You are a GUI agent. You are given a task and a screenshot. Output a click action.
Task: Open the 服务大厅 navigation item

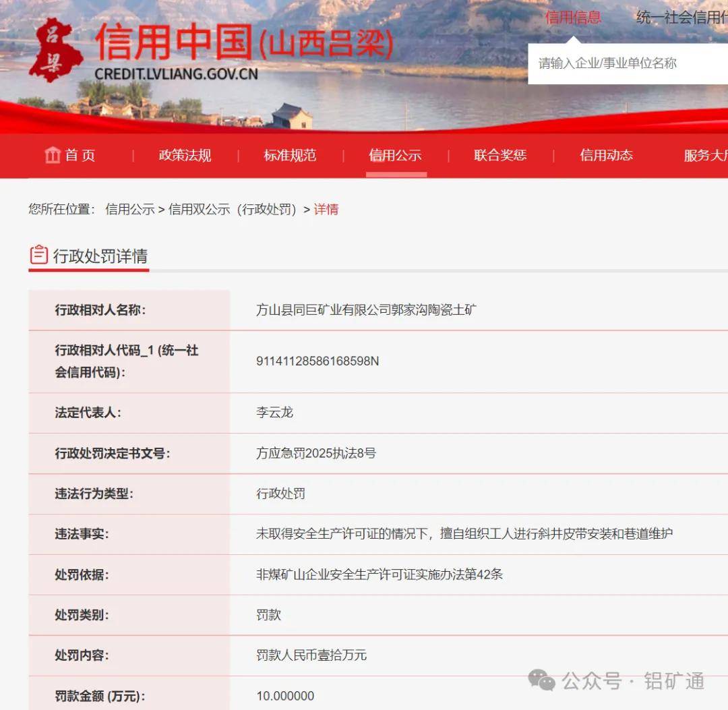(x=705, y=155)
